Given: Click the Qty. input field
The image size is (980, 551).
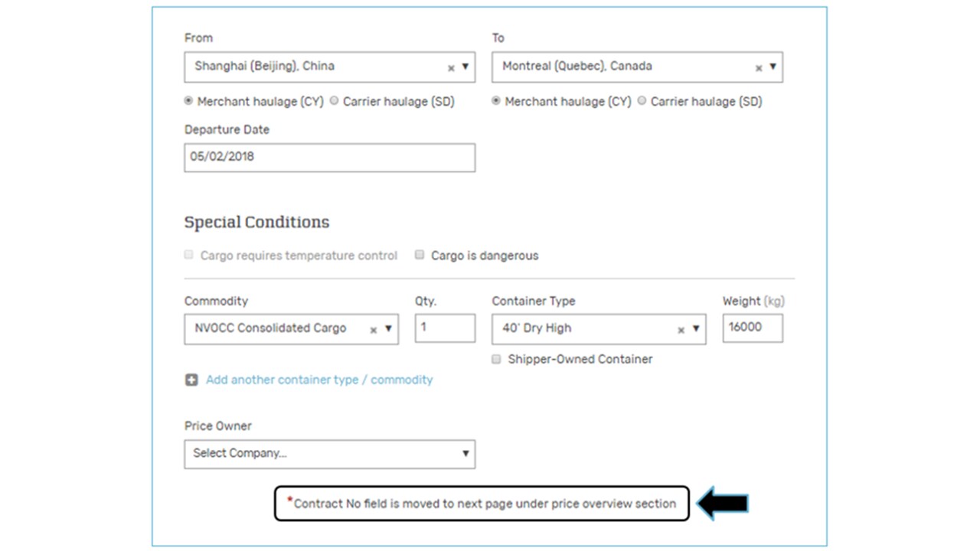Looking at the screenshot, I should click(x=445, y=328).
